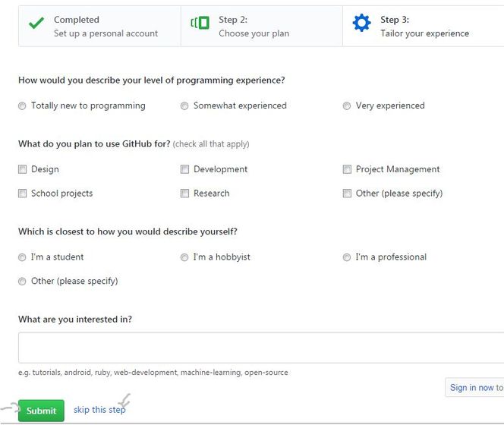
Task: Enable the Development checkbox
Action: click(x=184, y=169)
